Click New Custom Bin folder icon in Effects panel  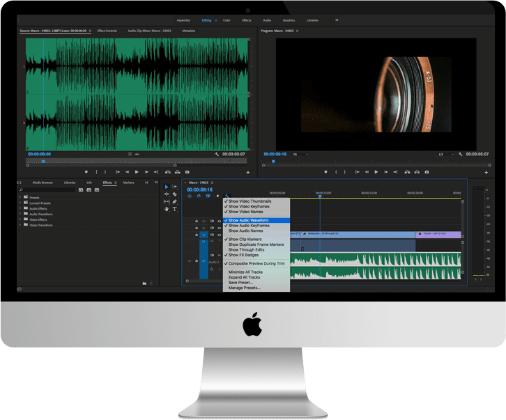pyautogui.click(x=144, y=283)
